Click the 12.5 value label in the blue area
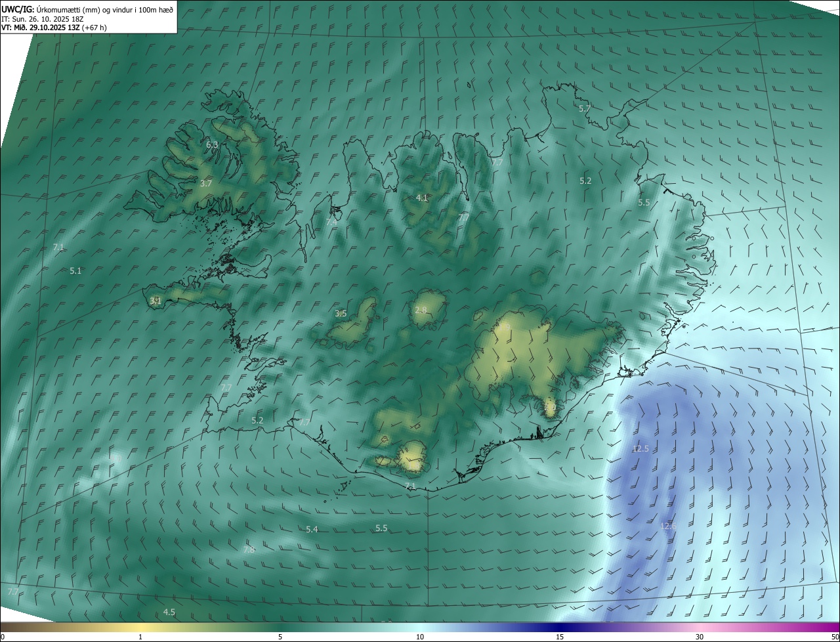Screen dimensions: 840x642 [x=640, y=448]
